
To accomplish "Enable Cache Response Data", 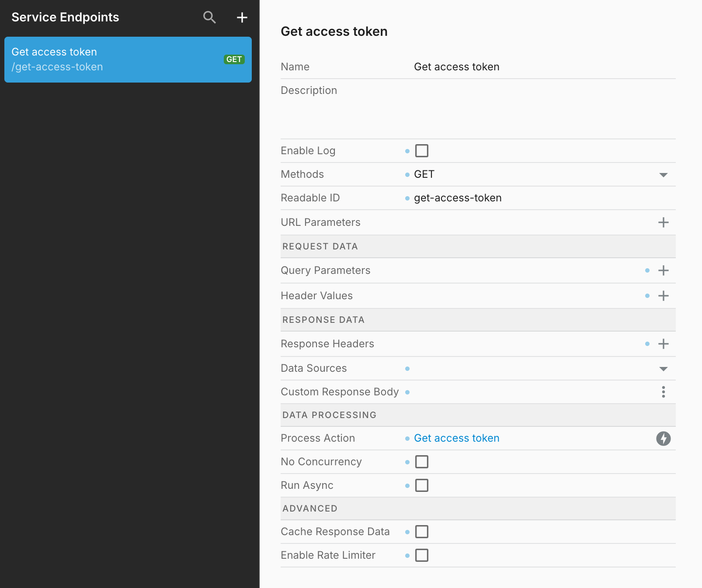I will coord(421,532).
